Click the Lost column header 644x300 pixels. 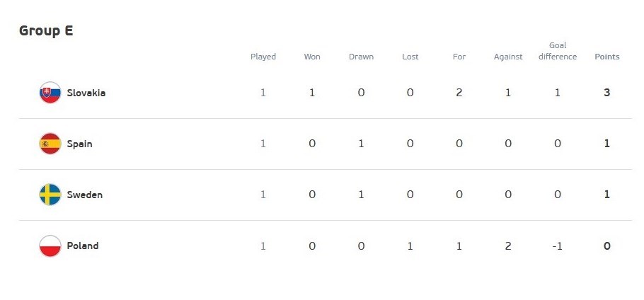click(410, 57)
